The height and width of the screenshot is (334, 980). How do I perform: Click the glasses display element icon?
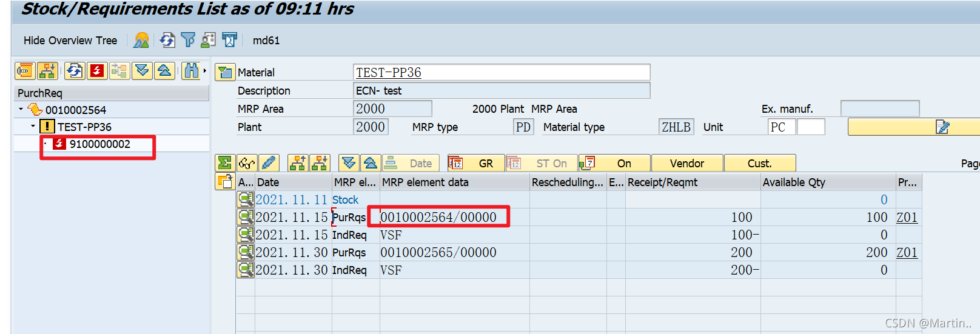click(x=247, y=163)
